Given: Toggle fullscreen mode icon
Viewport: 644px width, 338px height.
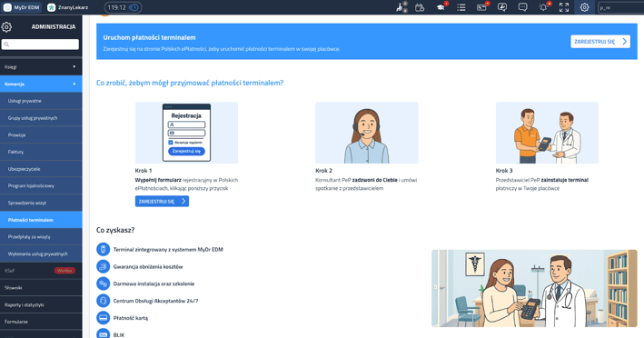Looking at the screenshot, I should 564,7.
